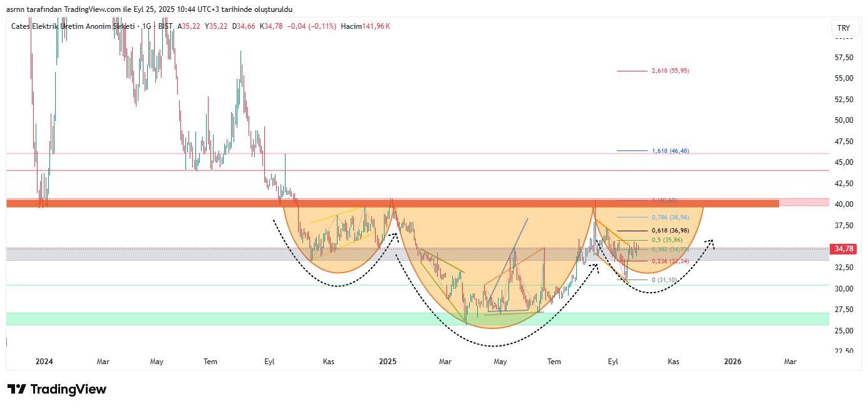The width and height of the screenshot is (868, 408).
Task: Click the TradingView logo at bottom left
Action: pyautogui.click(x=57, y=389)
